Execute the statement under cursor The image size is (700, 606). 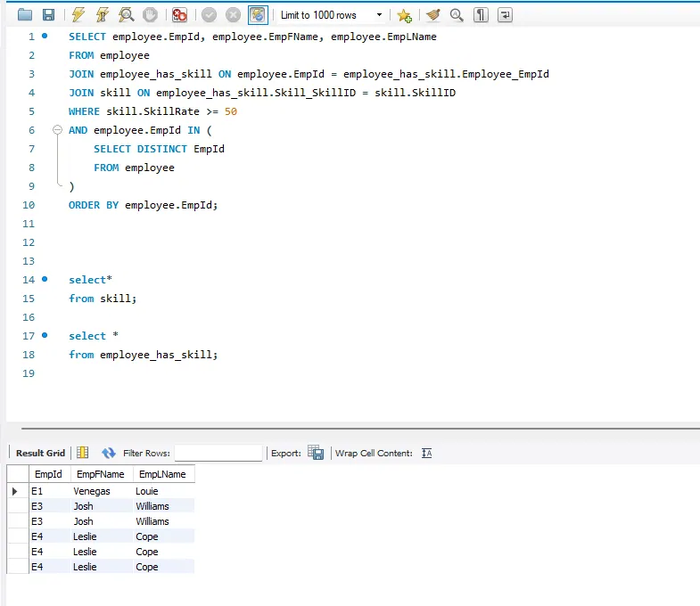(103, 15)
